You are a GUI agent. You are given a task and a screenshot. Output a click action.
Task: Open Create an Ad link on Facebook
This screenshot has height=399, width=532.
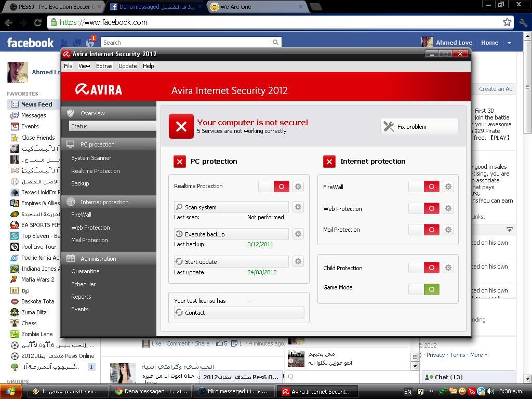tap(496, 89)
